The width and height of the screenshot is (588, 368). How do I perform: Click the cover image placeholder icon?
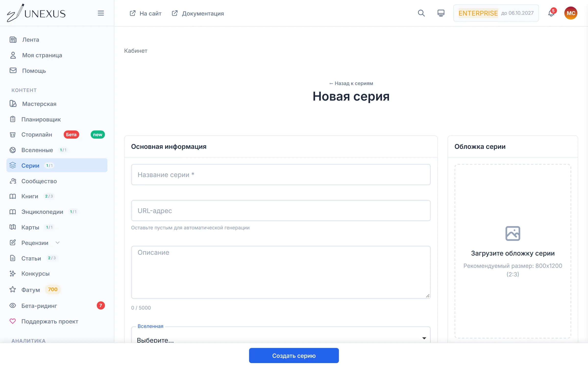coord(513,233)
